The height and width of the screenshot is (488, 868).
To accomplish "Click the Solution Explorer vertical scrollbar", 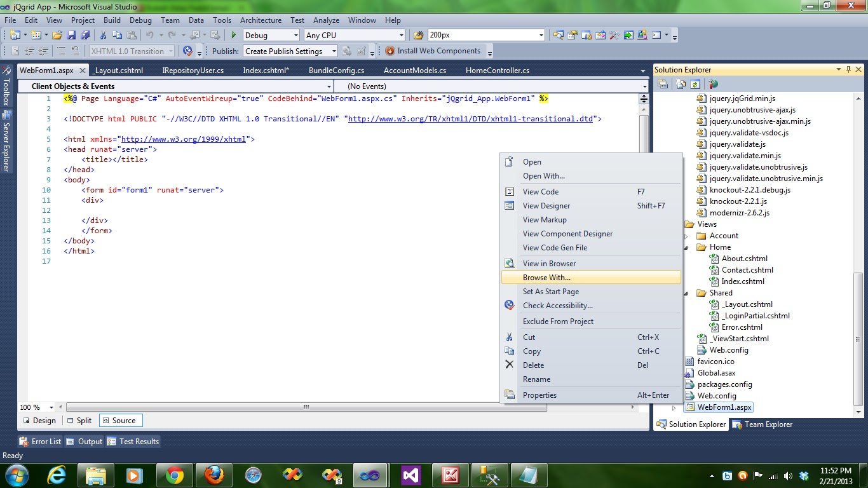I will [858, 339].
